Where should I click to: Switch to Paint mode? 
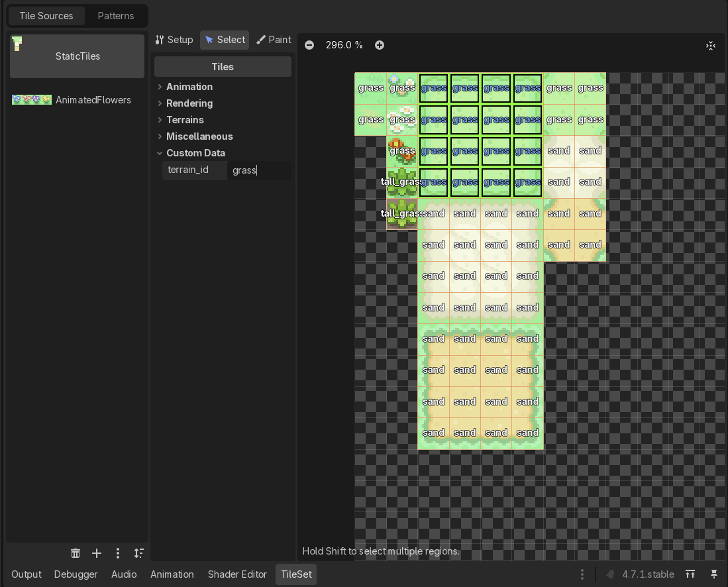coord(274,40)
